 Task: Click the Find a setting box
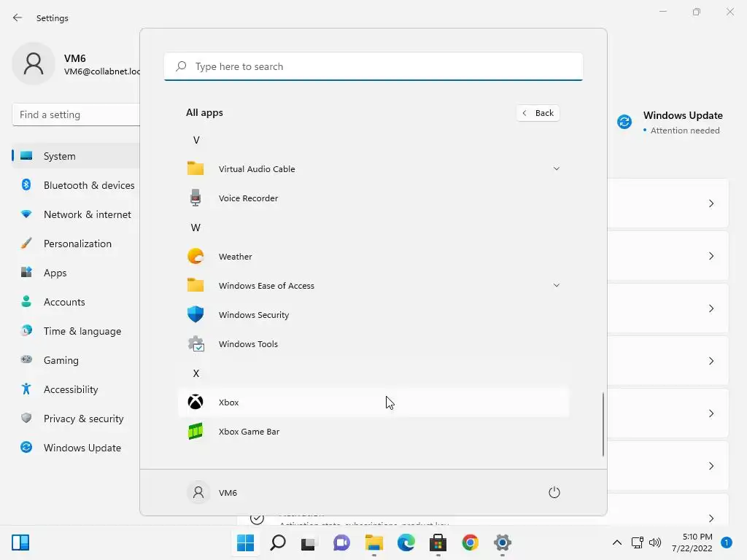point(76,114)
